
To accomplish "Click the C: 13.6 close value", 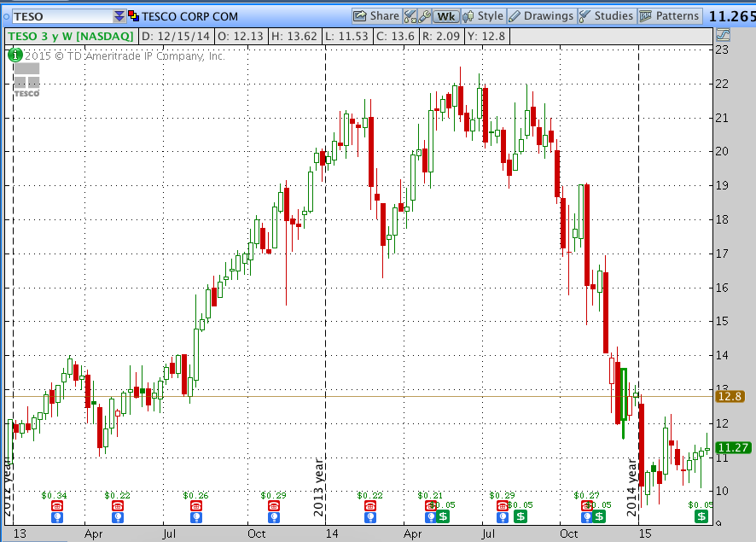I will 395,36.
